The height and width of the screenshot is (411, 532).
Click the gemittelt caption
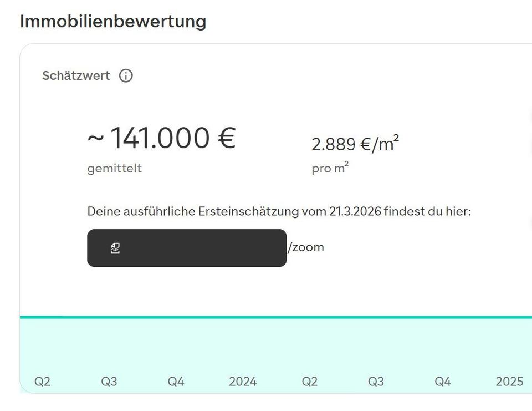point(114,169)
